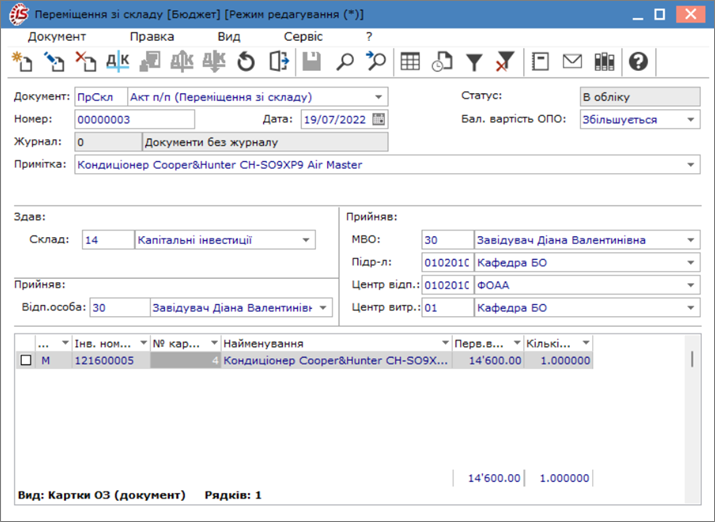Click the search magnifier icon
Screen dimensions: 715x522
[x=345, y=62]
